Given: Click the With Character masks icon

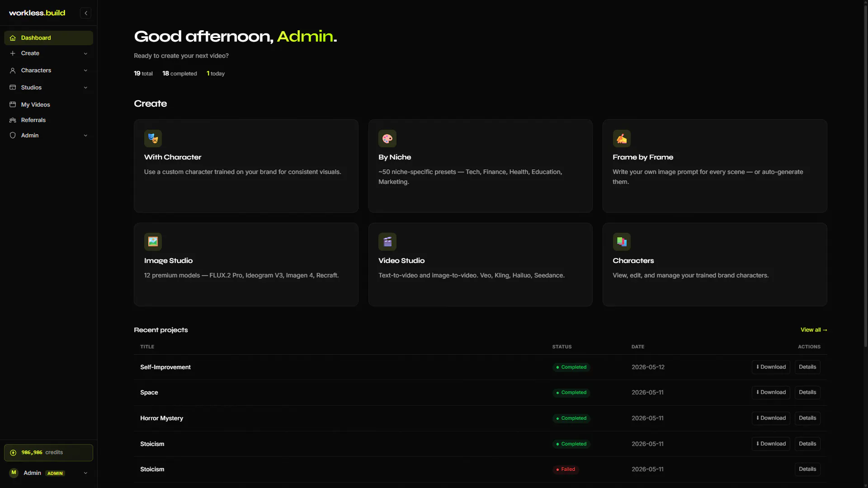Looking at the screenshot, I should click(x=153, y=139).
